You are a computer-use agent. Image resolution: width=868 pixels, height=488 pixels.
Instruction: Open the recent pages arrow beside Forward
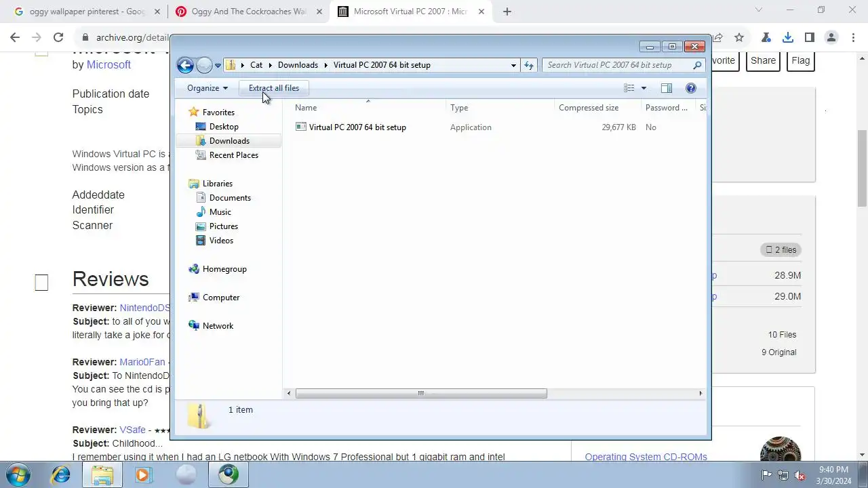tap(218, 66)
